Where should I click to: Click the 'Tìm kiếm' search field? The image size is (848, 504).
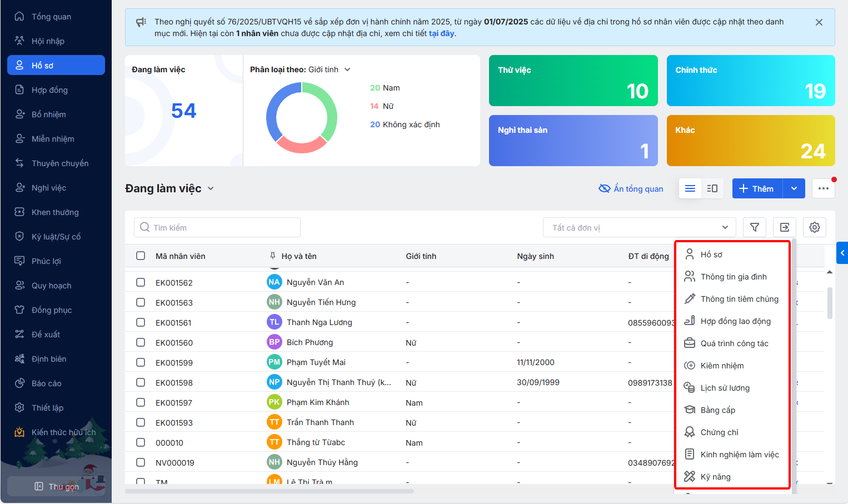[217, 227]
